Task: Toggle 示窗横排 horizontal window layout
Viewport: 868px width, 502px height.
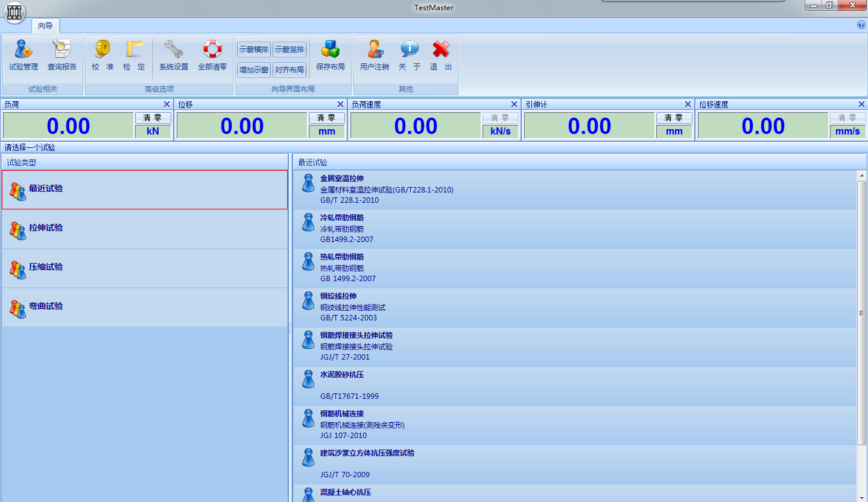Action: point(253,49)
